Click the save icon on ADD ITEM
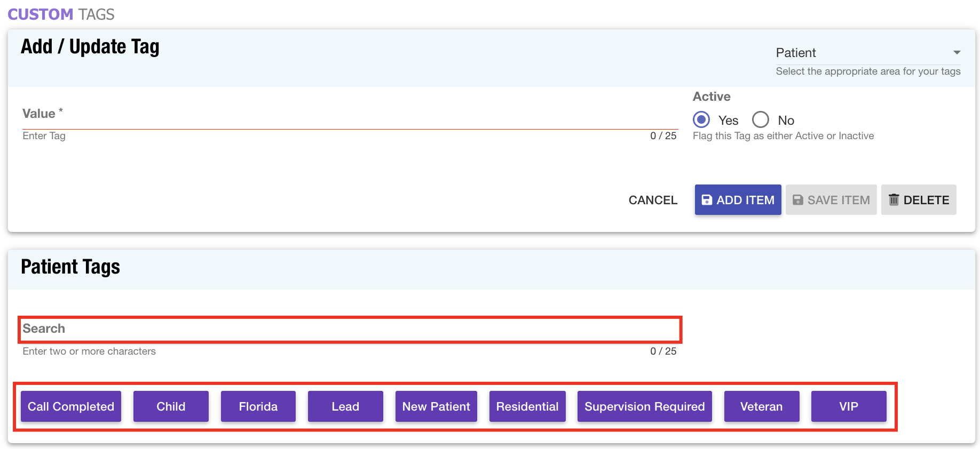980x449 pixels. 706,200
